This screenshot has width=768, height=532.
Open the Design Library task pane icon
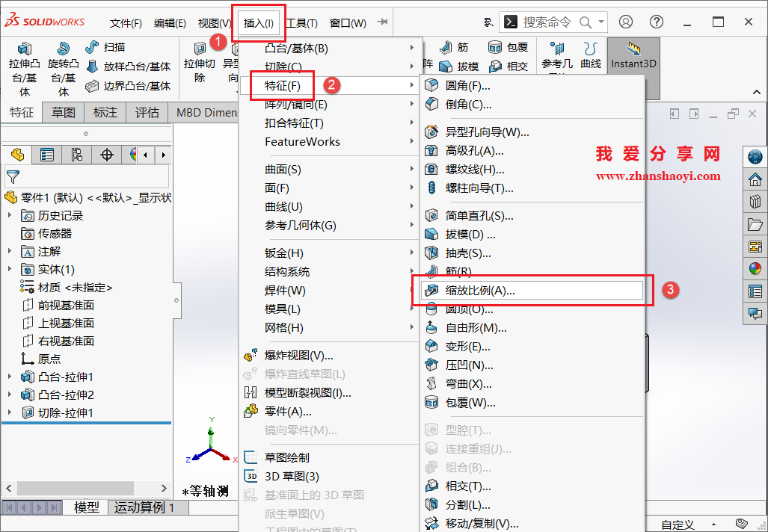pos(755,201)
